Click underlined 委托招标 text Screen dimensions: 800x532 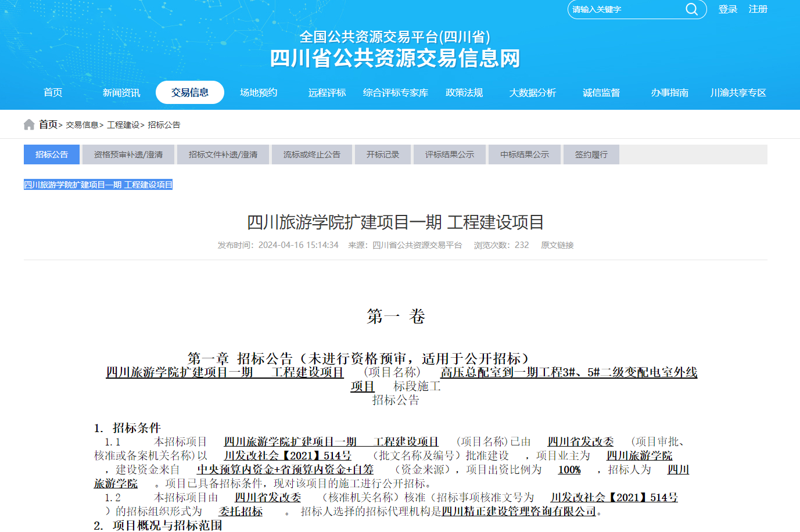tap(241, 512)
